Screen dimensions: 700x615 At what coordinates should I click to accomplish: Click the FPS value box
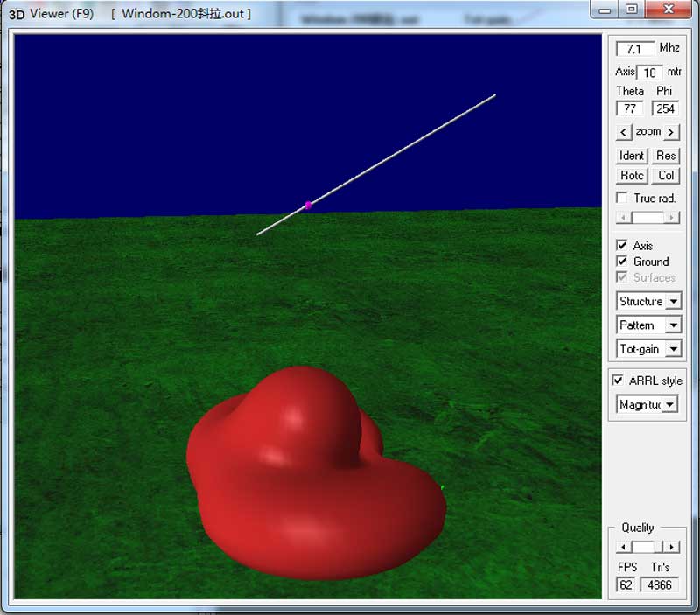(626, 584)
